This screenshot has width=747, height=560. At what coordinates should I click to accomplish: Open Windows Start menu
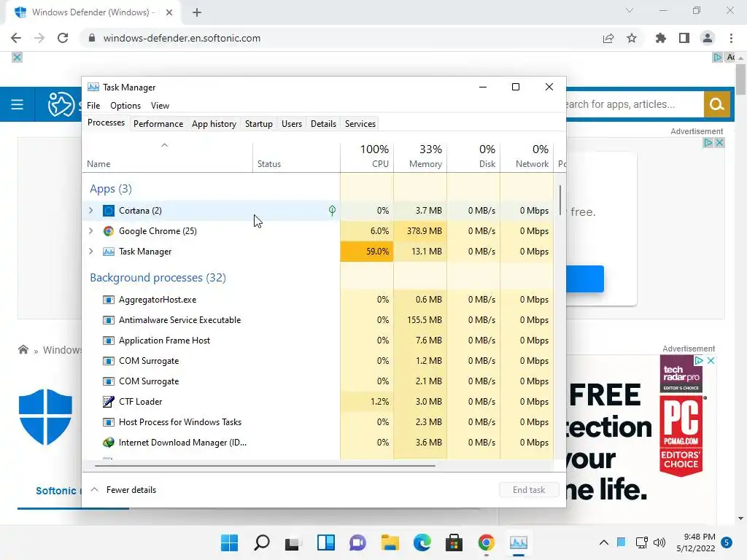pyautogui.click(x=230, y=542)
